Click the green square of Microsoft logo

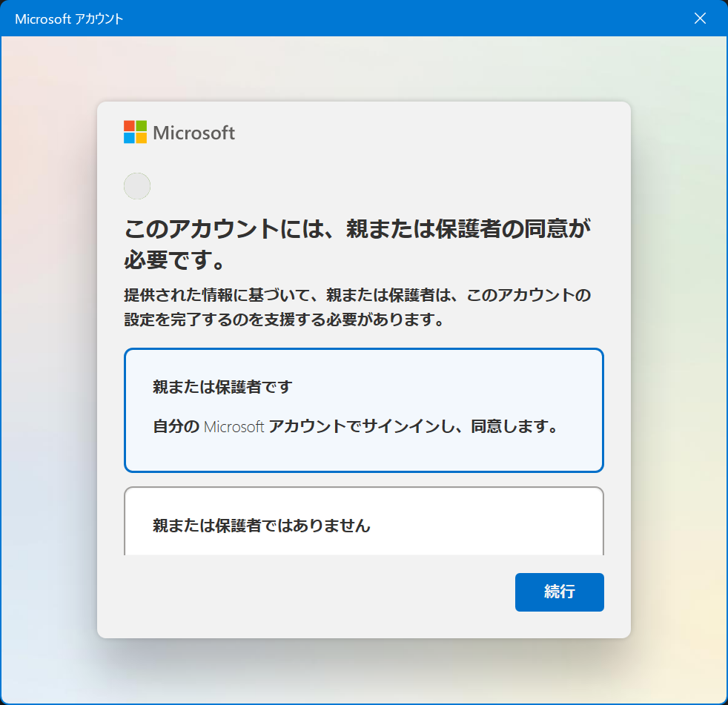pos(141,126)
